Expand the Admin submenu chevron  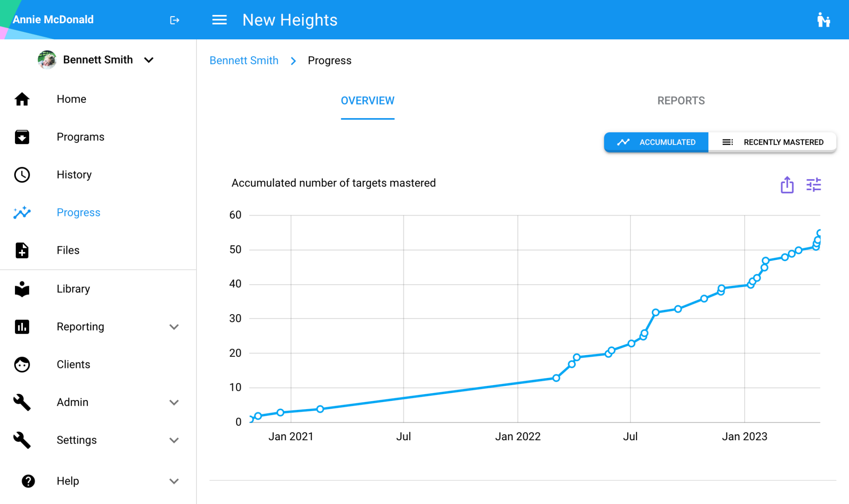[174, 402]
